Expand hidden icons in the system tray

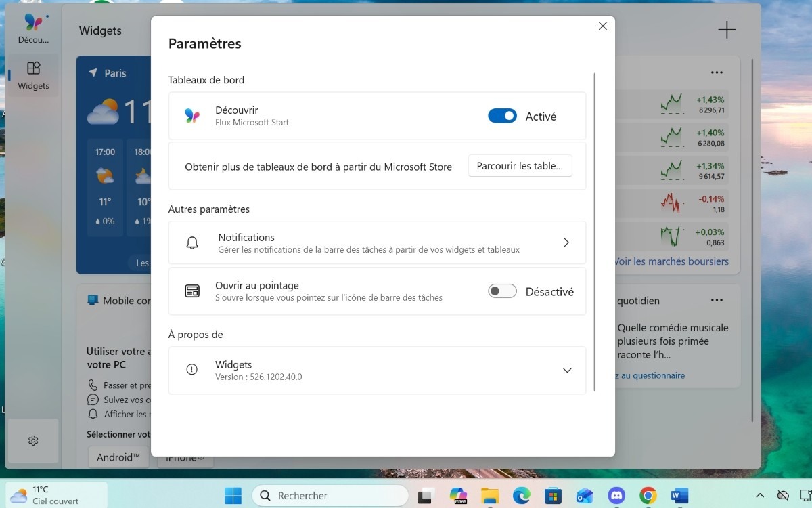click(x=759, y=496)
